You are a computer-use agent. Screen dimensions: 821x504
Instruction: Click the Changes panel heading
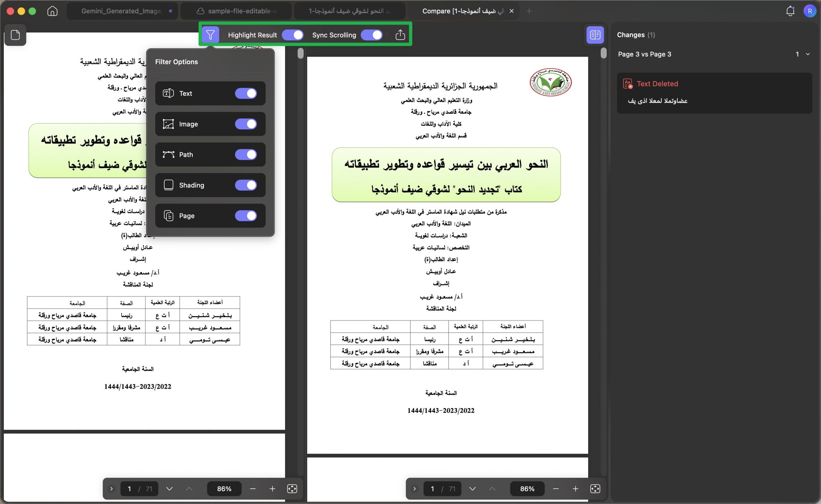636,35
